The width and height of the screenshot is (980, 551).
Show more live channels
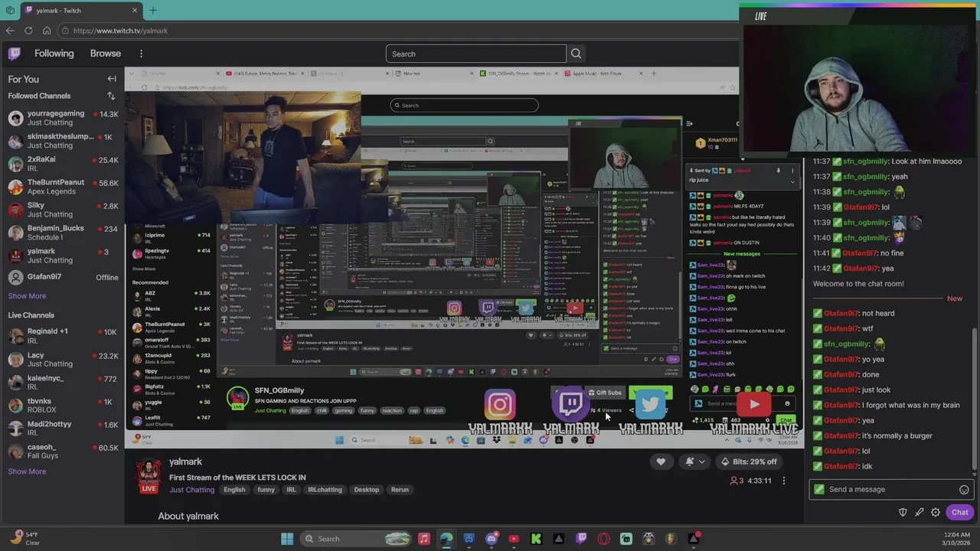coord(27,471)
